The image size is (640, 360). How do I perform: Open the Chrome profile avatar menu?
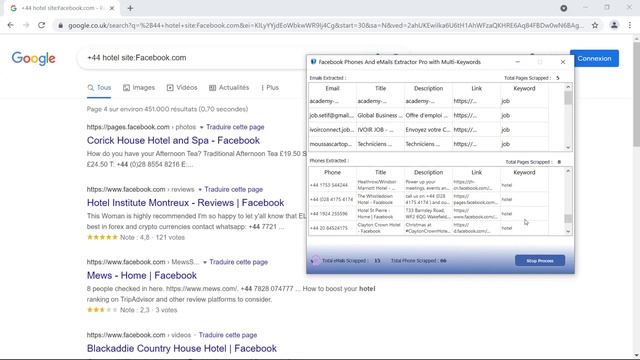click(x=614, y=25)
